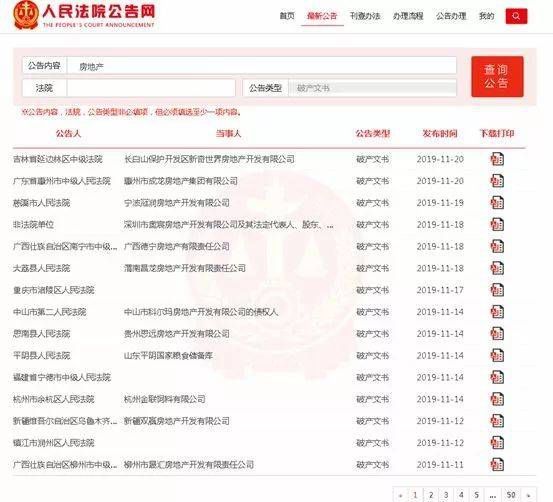Click 宁波涵润房地产开发有限公司 party name

click(177, 203)
